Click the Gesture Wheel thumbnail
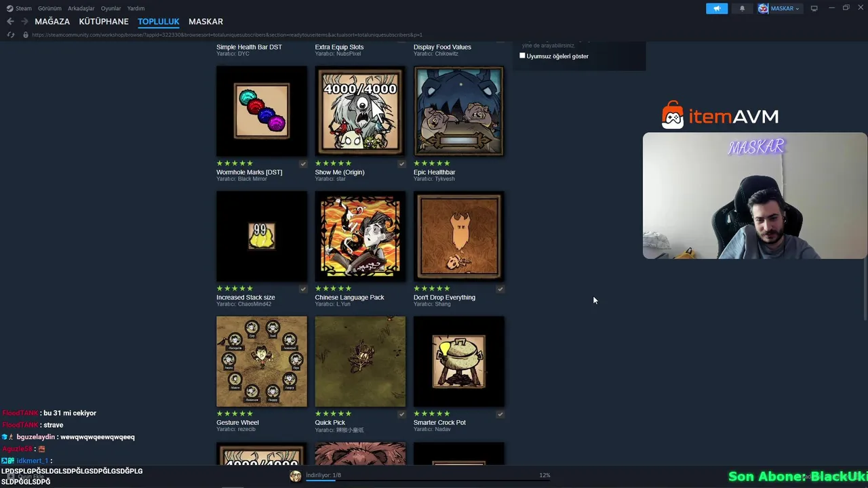This screenshot has width=868, height=488. point(262,361)
